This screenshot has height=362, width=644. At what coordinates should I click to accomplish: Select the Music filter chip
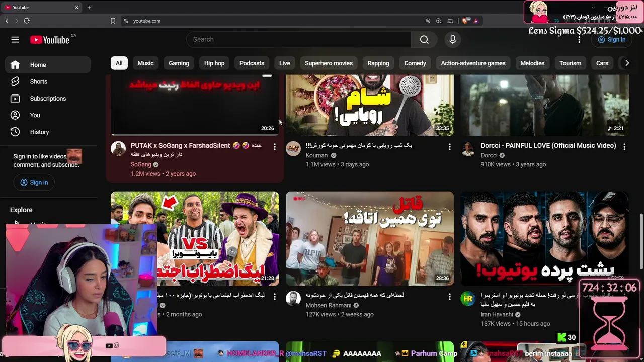pyautogui.click(x=145, y=63)
